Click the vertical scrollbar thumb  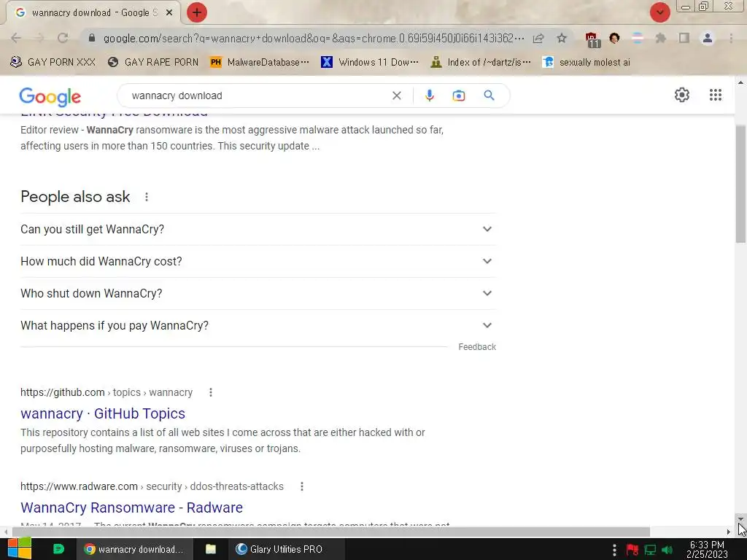[x=741, y=184]
